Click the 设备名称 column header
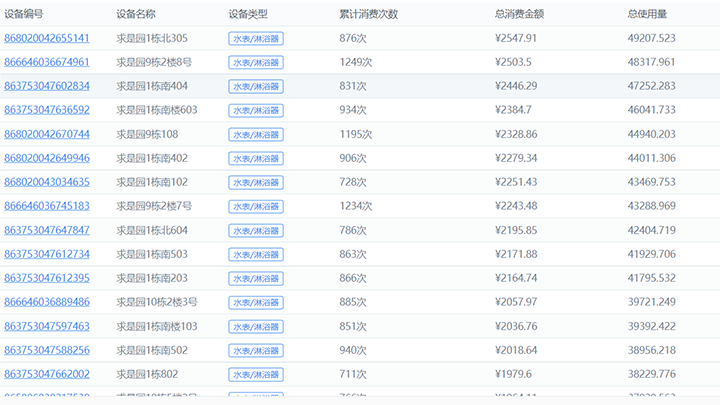The width and height of the screenshot is (720, 405). coord(136,14)
